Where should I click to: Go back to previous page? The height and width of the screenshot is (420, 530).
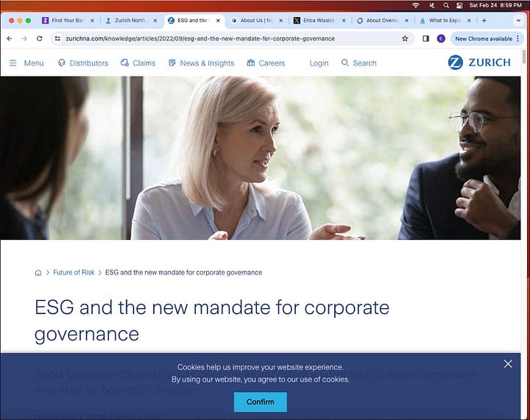click(10, 38)
